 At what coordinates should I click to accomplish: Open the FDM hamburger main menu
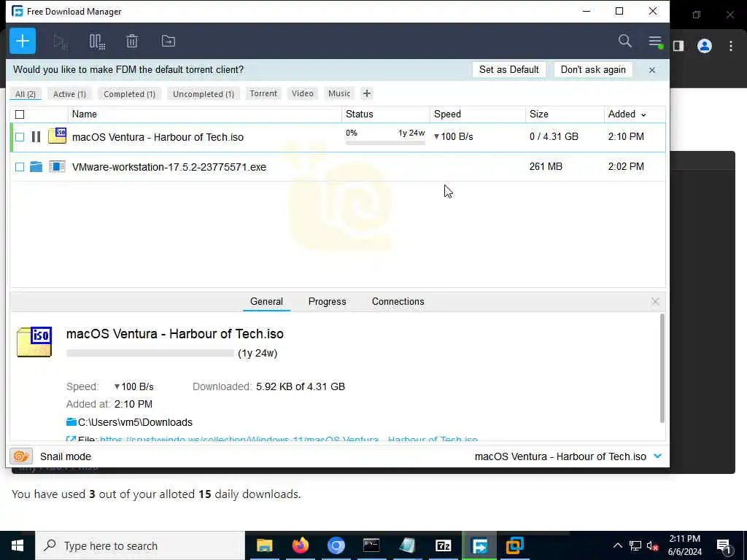coord(655,42)
